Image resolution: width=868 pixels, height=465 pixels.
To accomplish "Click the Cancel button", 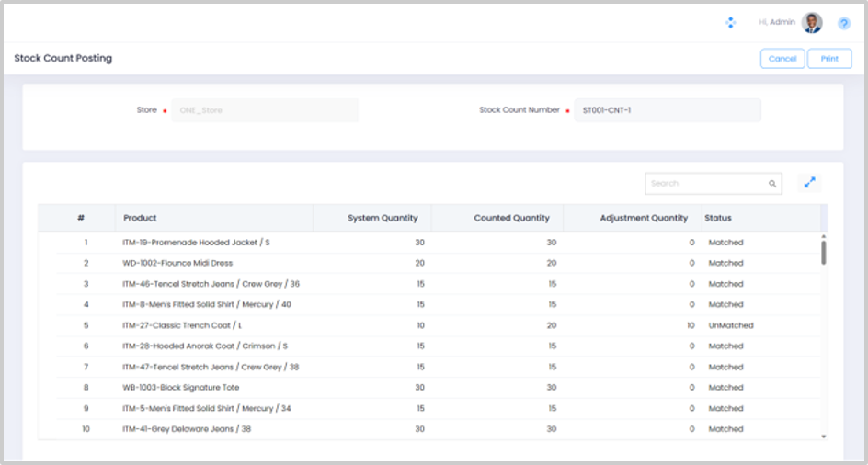I will [x=782, y=59].
